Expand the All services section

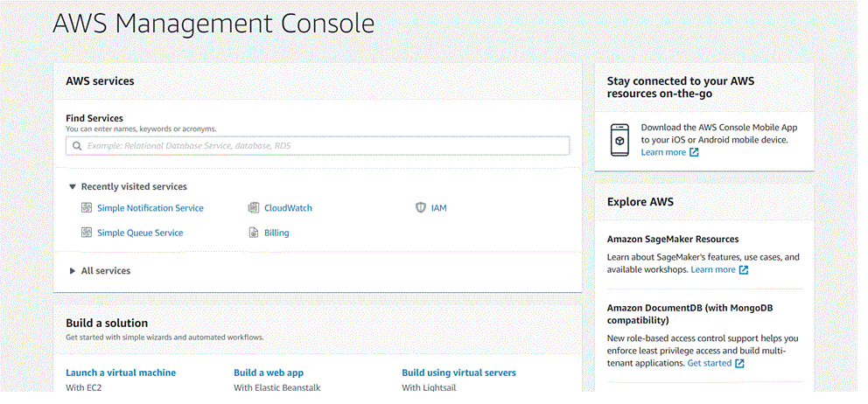72,271
